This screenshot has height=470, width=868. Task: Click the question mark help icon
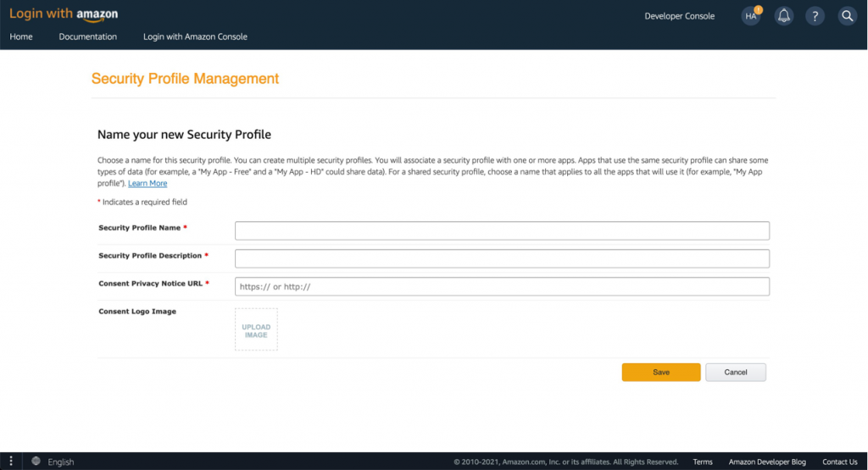[x=815, y=16]
